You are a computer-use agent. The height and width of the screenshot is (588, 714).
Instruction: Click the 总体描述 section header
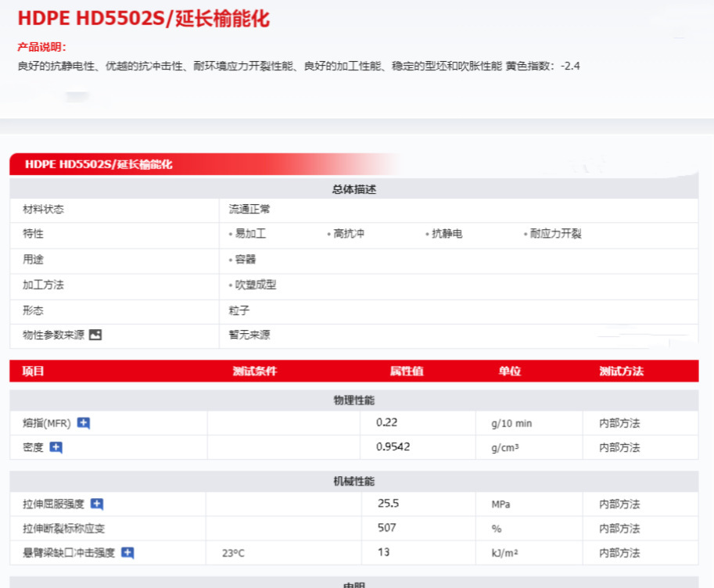353,189
